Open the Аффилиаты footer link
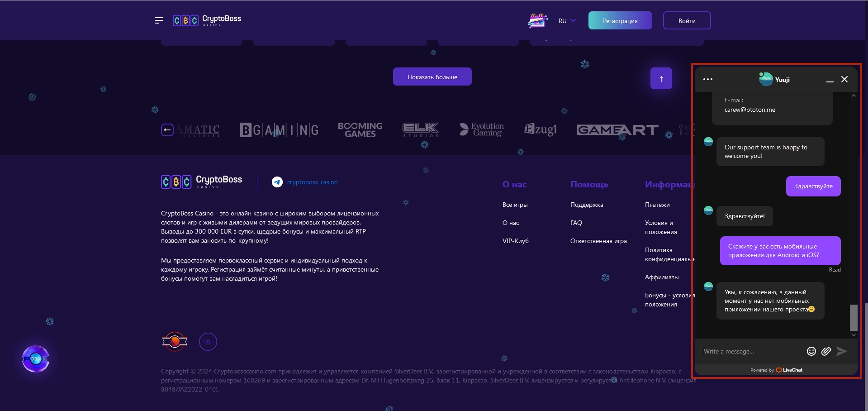The width and height of the screenshot is (868, 411). tap(662, 277)
